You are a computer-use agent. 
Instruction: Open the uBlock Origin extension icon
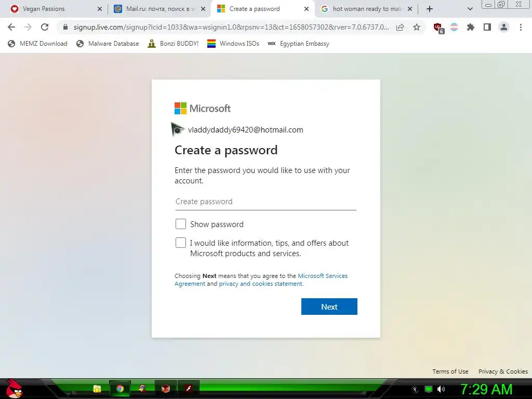[x=438, y=28]
